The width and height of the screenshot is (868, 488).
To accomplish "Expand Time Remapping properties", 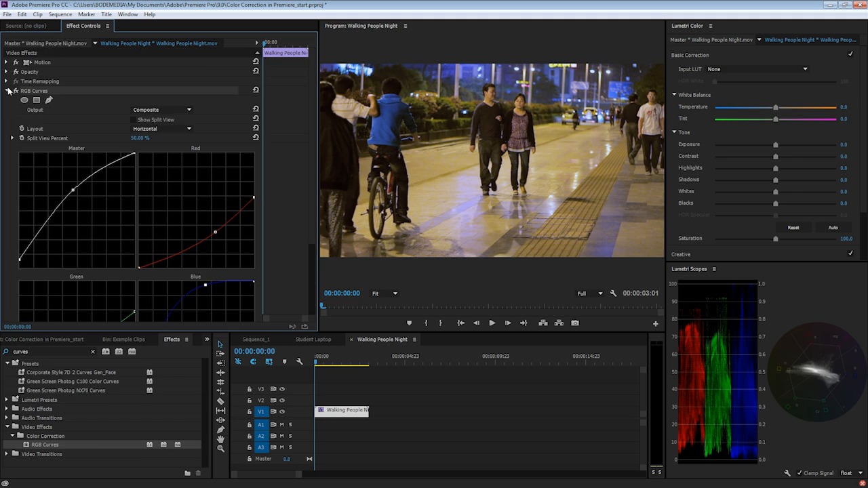I will [x=6, y=81].
